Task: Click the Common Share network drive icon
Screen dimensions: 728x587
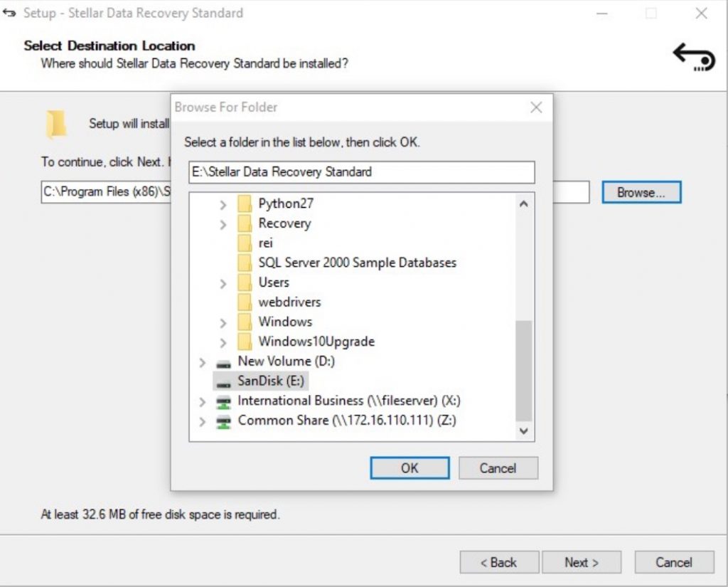Action: (x=224, y=421)
